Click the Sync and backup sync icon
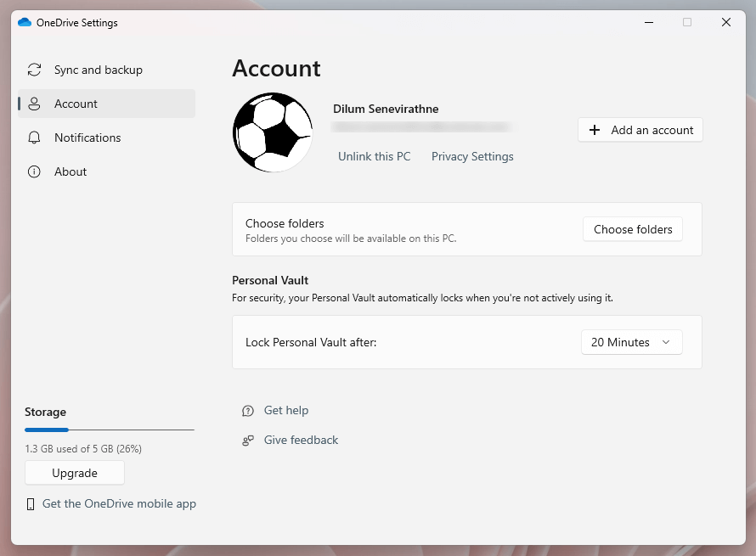The height and width of the screenshot is (556, 756). pyautogui.click(x=34, y=70)
